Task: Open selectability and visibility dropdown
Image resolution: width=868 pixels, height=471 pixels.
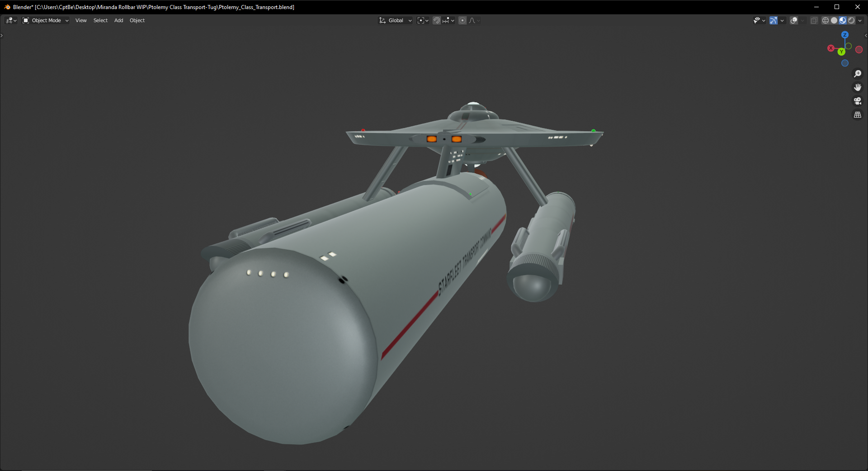Action: pos(759,20)
